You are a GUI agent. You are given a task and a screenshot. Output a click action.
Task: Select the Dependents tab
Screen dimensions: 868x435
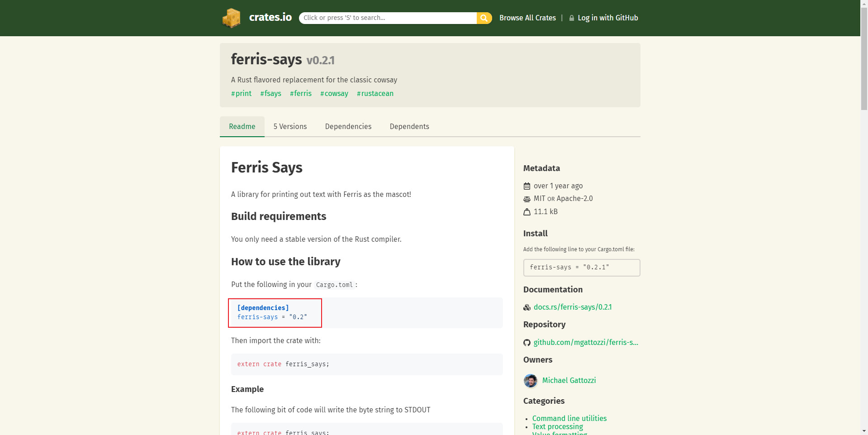[409, 127]
